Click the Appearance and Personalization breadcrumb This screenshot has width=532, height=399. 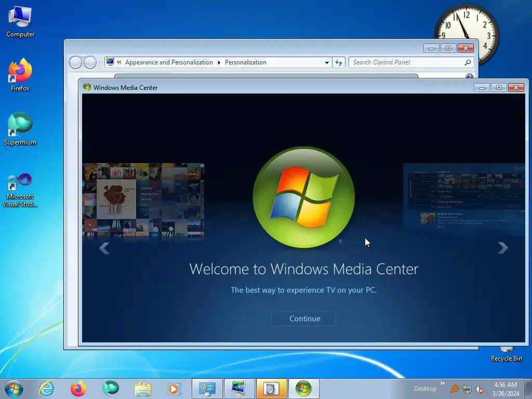pyautogui.click(x=169, y=62)
